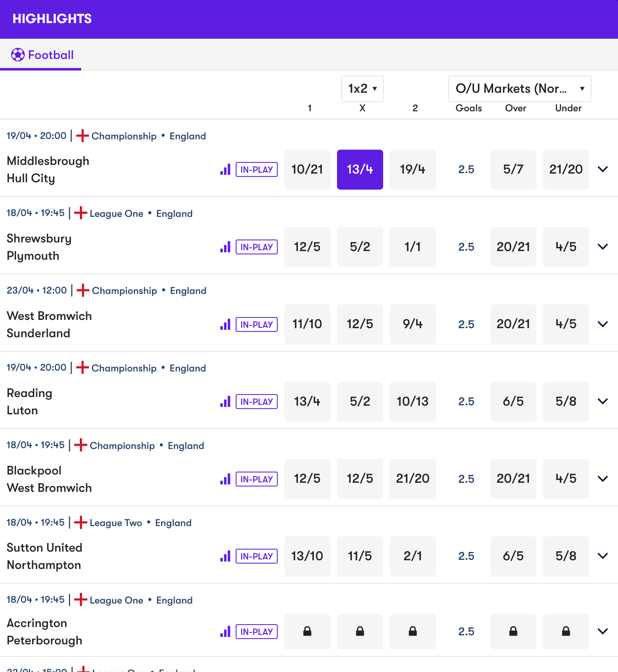Expand more markets for Reading vs Luton

[603, 402]
